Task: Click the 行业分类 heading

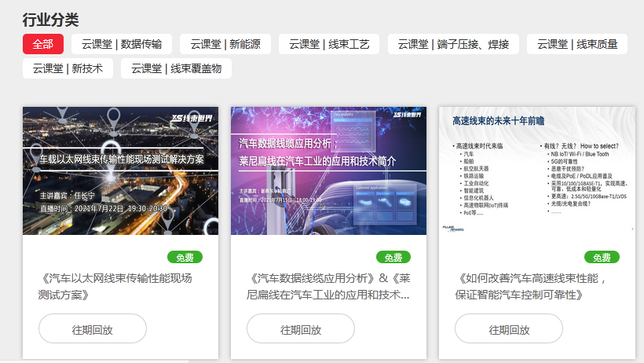Action: [50, 20]
